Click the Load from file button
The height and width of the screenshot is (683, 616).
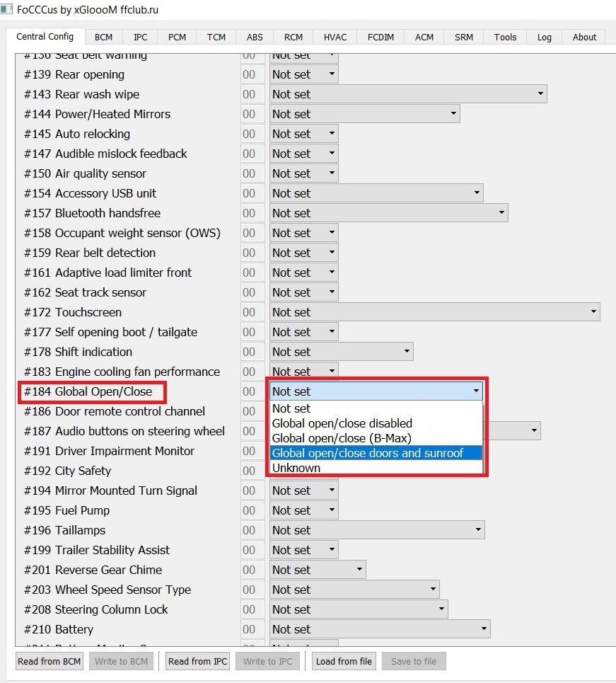(x=344, y=661)
